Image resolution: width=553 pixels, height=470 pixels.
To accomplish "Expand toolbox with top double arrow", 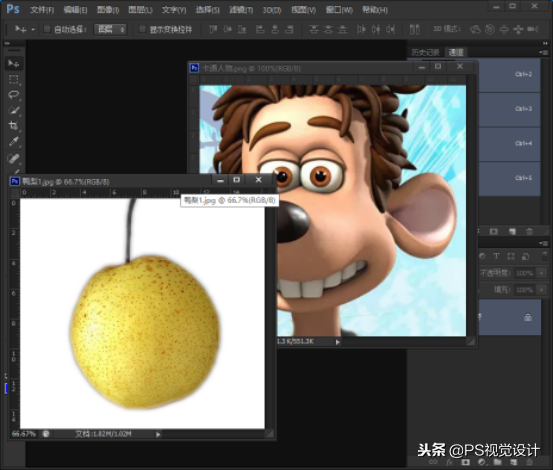I will (7, 43).
